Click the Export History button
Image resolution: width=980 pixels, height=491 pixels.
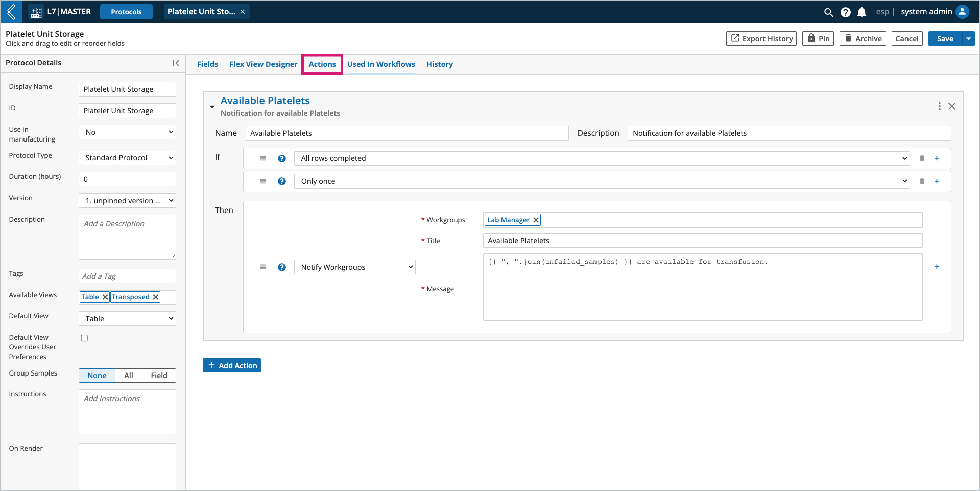pos(761,39)
